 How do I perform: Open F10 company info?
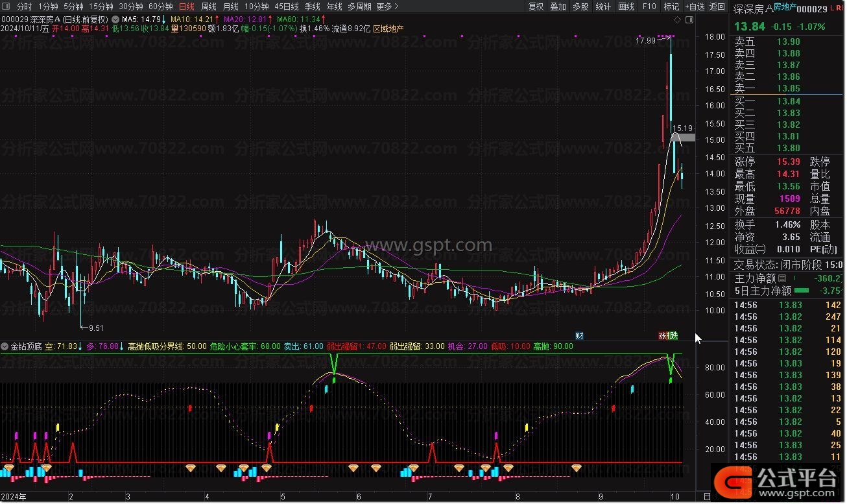tap(649, 6)
